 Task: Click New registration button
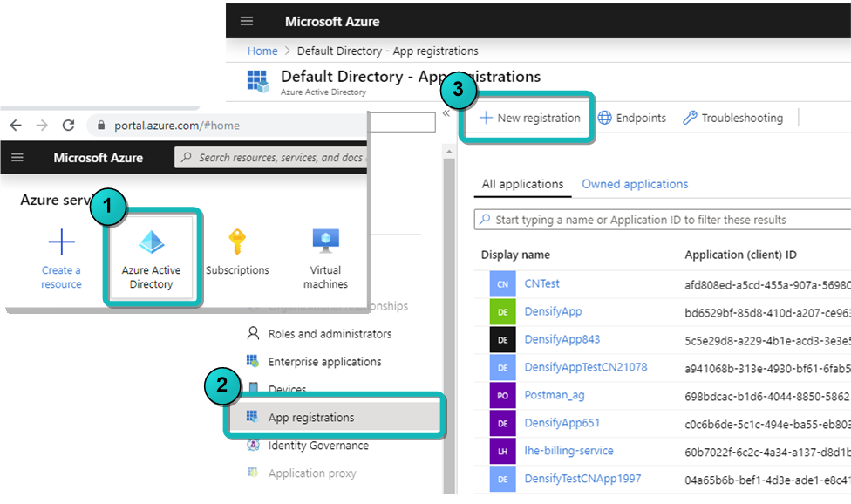[x=530, y=118]
